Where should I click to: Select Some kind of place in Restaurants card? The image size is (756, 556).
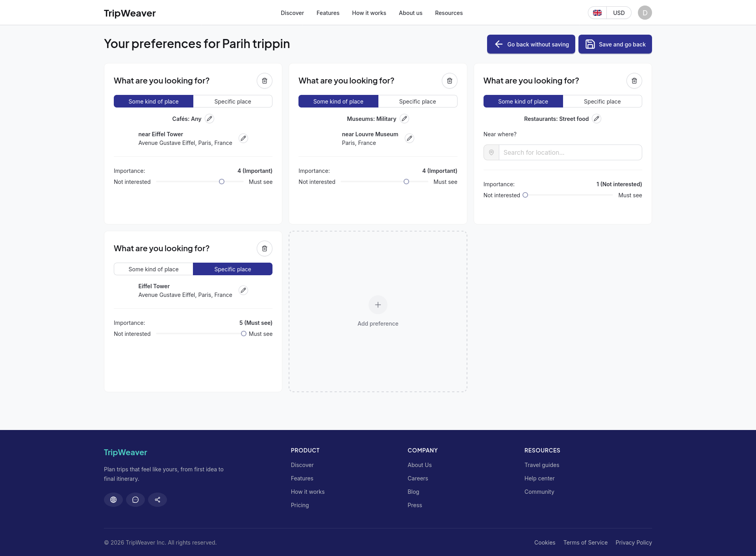pos(523,101)
